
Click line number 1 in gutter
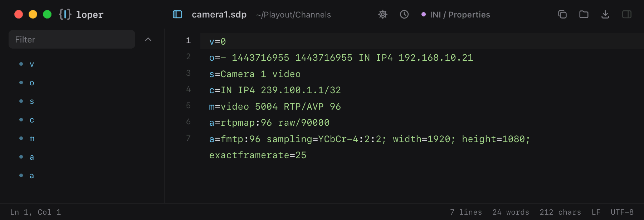click(x=188, y=40)
